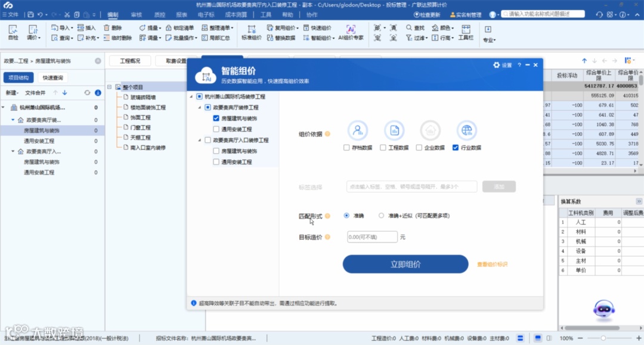Click the undo arrow icon
This screenshot has width=644, height=345.
tap(41, 14)
